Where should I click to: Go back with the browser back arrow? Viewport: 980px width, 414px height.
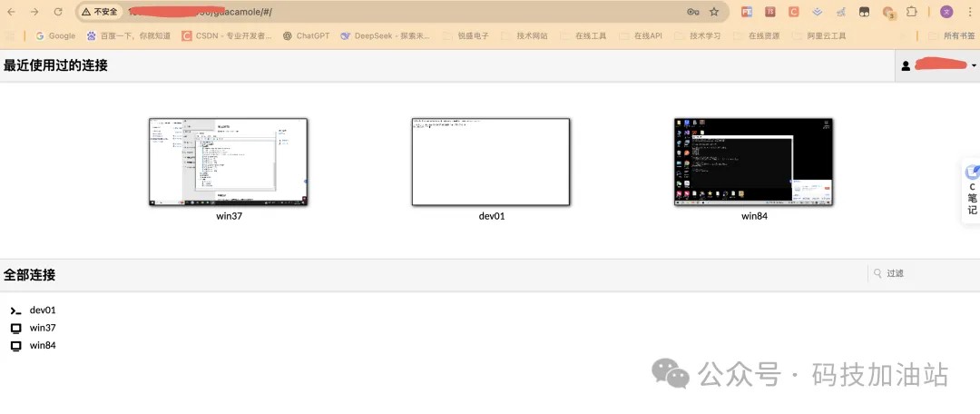pyautogui.click(x=11, y=12)
